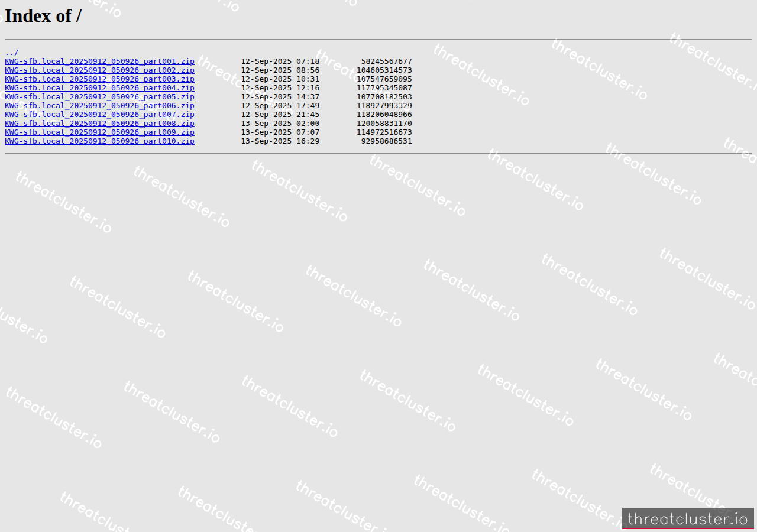
Task: Click the date 12-Sep-2025 07:18
Action: click(x=280, y=61)
